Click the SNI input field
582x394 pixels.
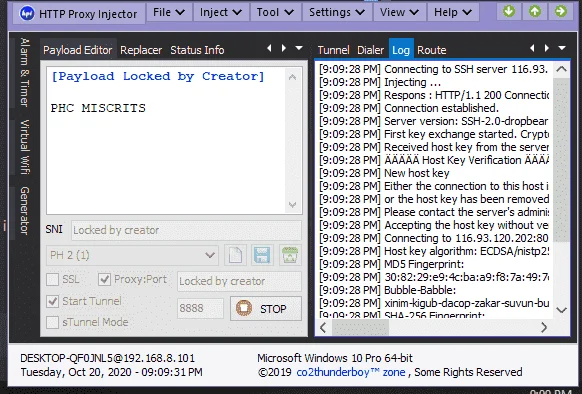coord(186,230)
